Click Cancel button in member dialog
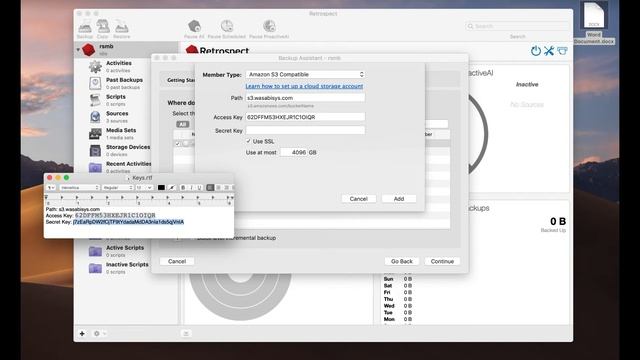This screenshot has width=640, height=360. click(x=358, y=199)
